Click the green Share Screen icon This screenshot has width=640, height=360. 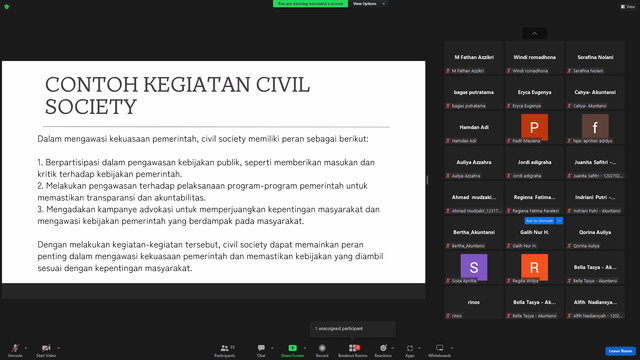click(293, 348)
